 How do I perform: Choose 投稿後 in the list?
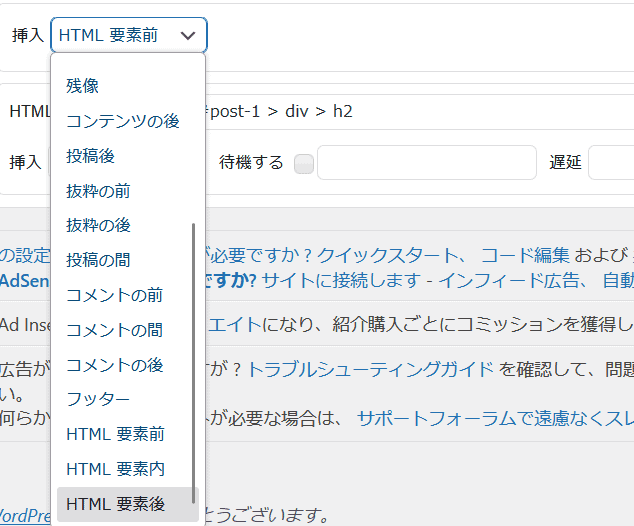90,156
